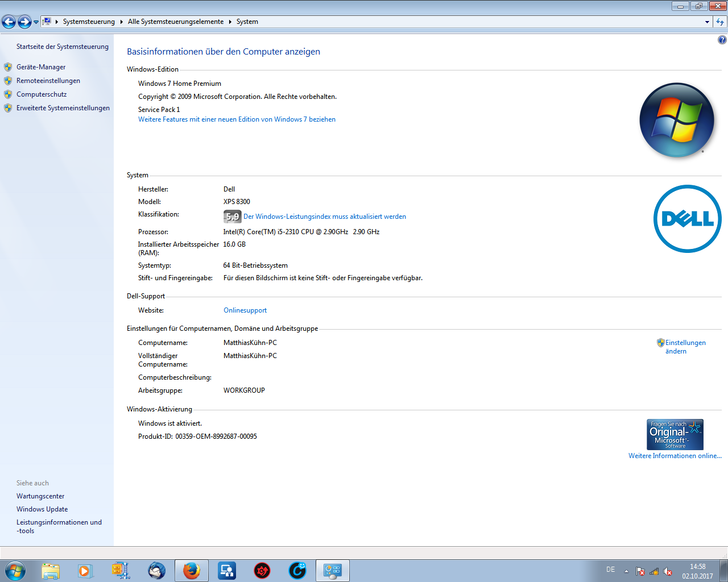Expand arrow after Alle Systemsteuerungselemente breadcrumb
This screenshot has height=582, width=728.
click(230, 22)
